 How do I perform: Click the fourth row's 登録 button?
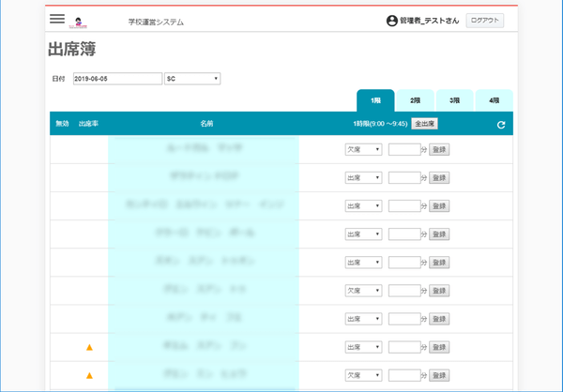click(439, 234)
